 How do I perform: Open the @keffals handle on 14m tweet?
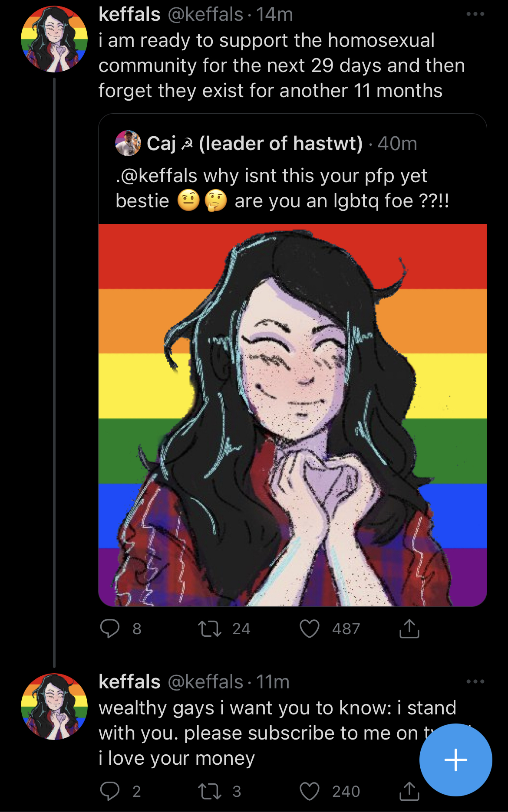[x=205, y=14]
